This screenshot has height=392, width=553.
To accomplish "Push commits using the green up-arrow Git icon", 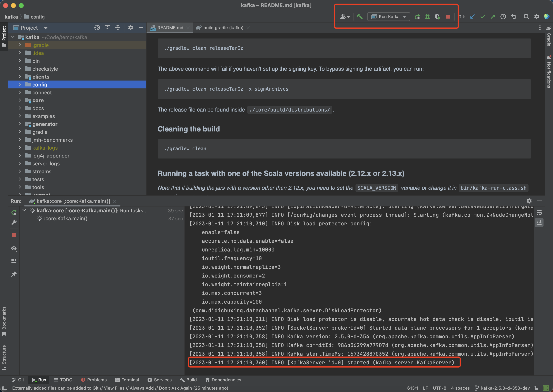I will 493,16.
